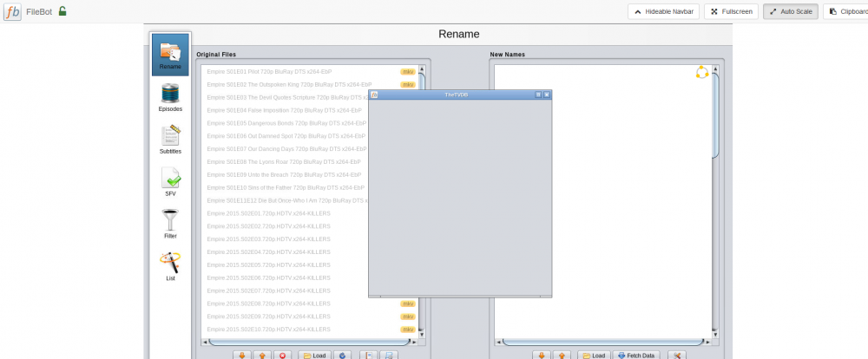The width and height of the screenshot is (868, 359).
Task: Click the Fetch Data button
Action: (x=636, y=356)
